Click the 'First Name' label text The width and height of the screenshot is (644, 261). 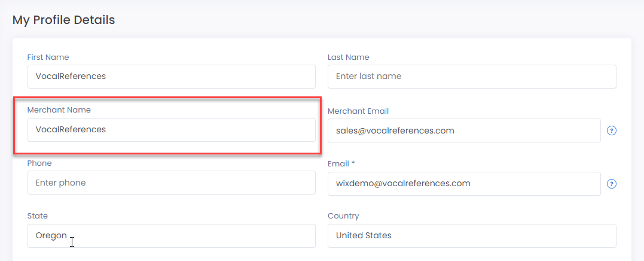pos(48,57)
